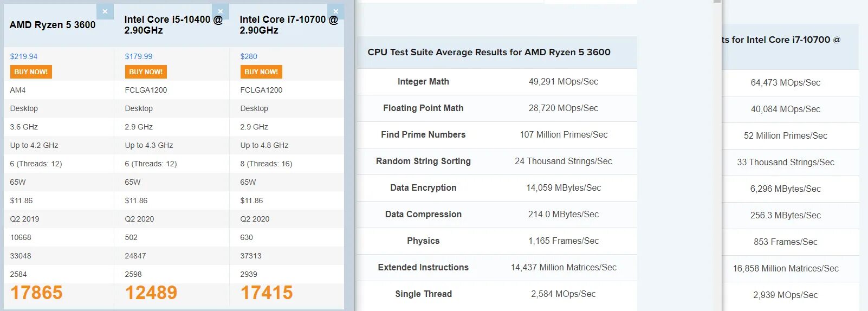The height and width of the screenshot is (311, 868).
Task: Click the Intel Core i5-10400 column heading
Action: tap(173, 25)
